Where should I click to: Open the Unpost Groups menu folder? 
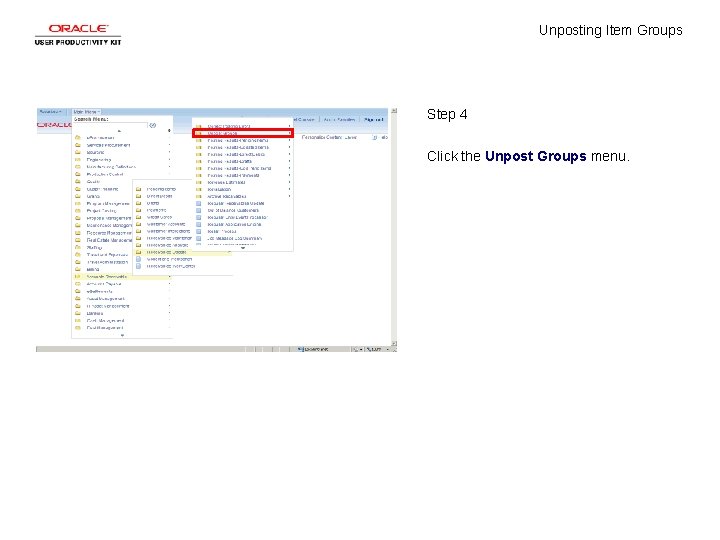click(x=242, y=133)
